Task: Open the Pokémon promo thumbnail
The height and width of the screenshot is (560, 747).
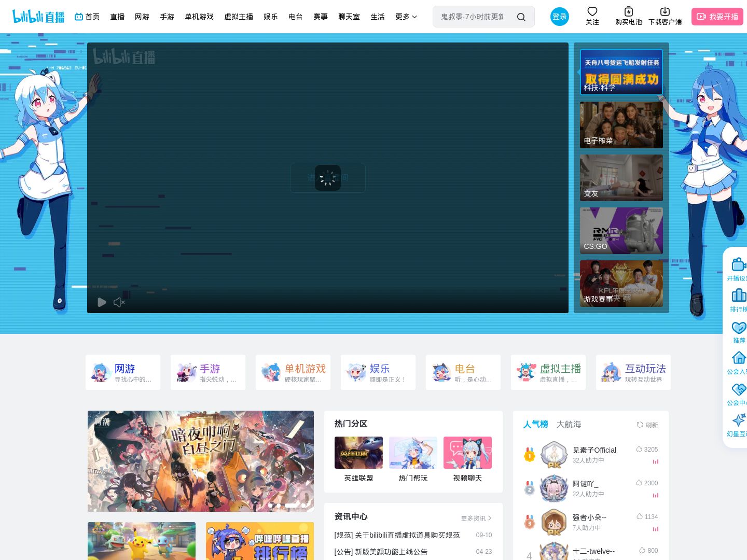Action: (x=142, y=541)
